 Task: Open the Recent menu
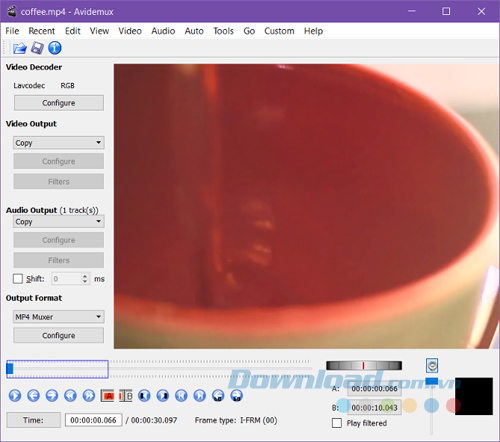point(42,31)
